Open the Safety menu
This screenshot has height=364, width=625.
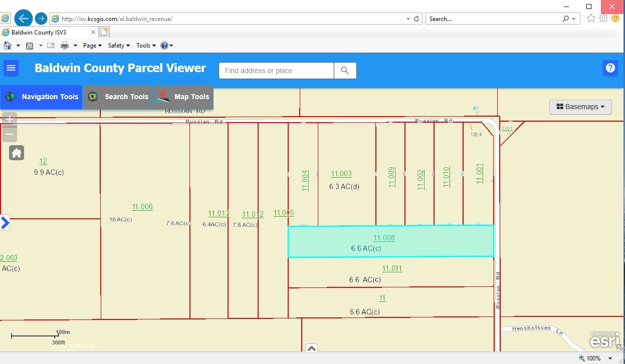[119, 46]
